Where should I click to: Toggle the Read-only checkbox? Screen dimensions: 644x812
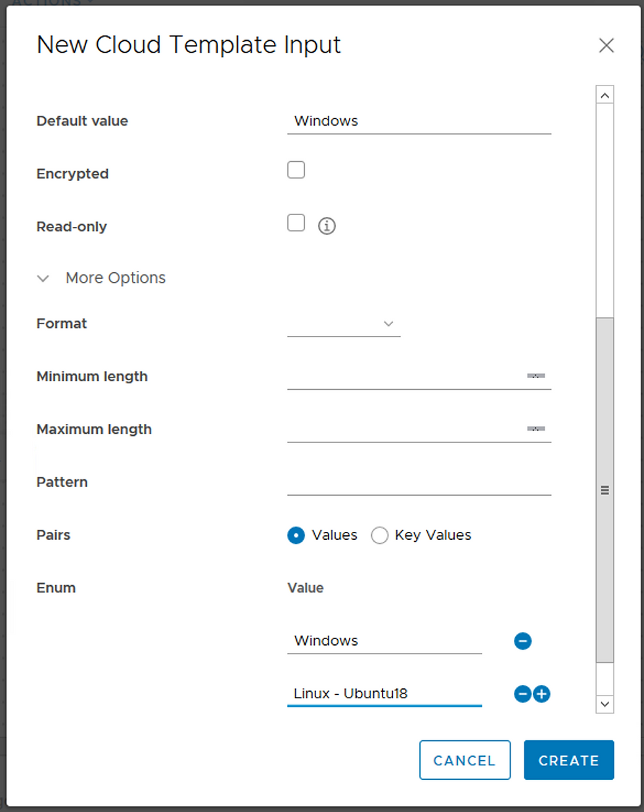(296, 222)
